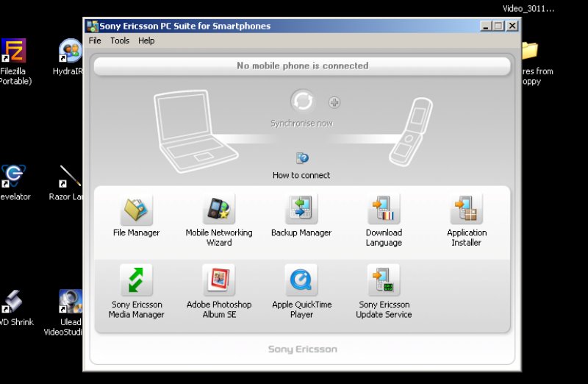The width and height of the screenshot is (588, 384).
Task: Open the File Manager icon
Action: pyautogui.click(x=136, y=209)
